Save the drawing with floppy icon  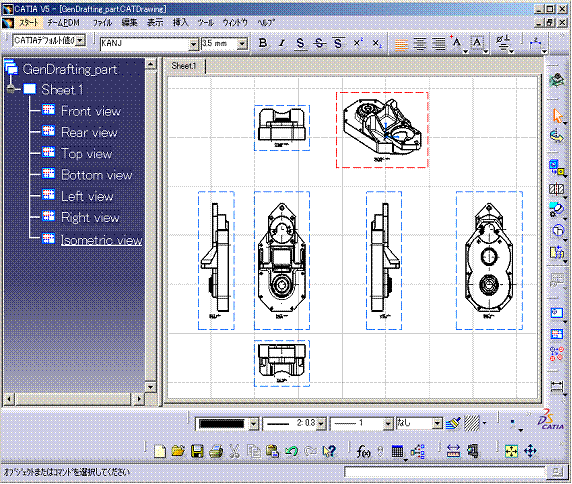tap(197, 452)
